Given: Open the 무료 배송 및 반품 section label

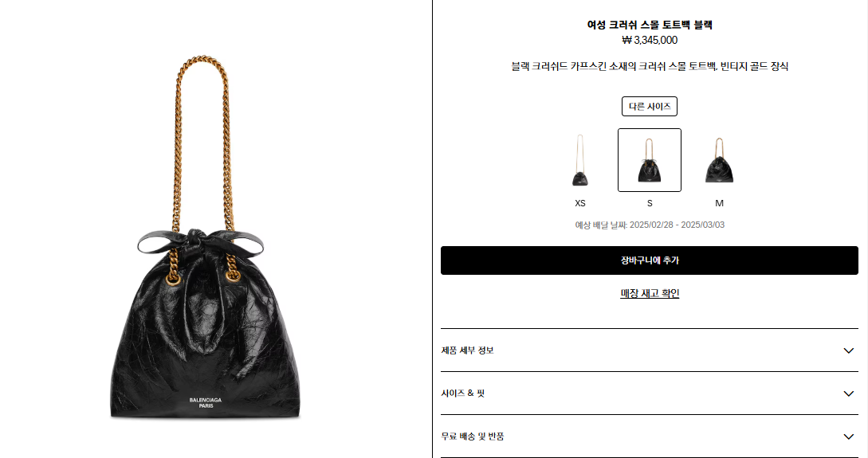Looking at the screenshot, I should click(x=472, y=436).
